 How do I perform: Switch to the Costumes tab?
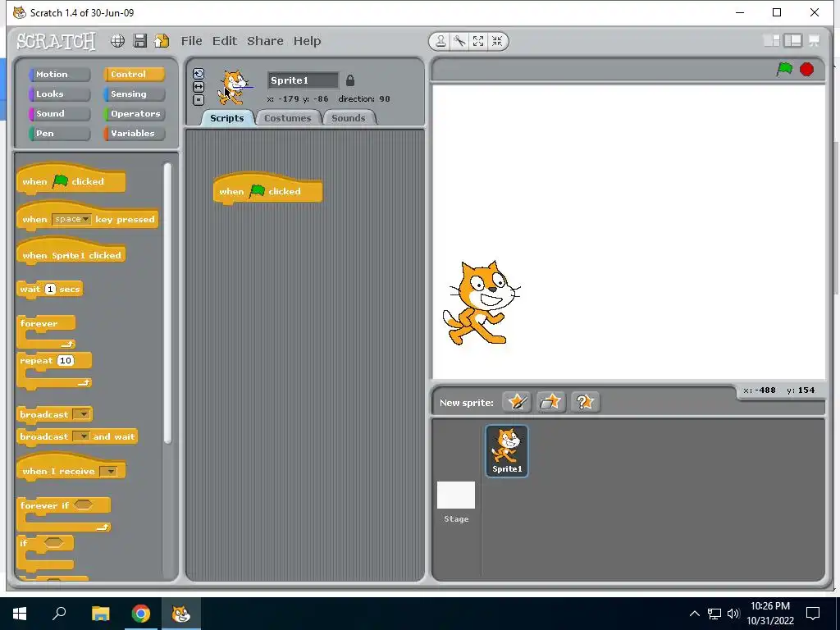tap(288, 118)
